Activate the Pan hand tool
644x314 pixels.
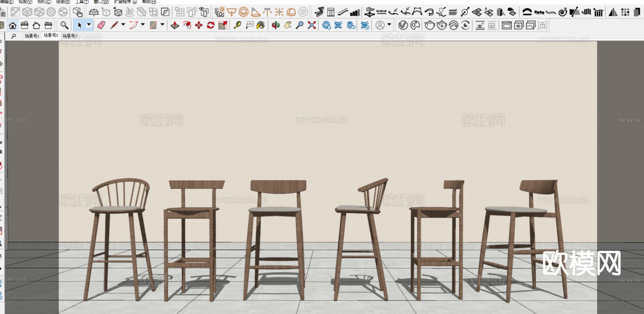pyautogui.click(x=288, y=25)
